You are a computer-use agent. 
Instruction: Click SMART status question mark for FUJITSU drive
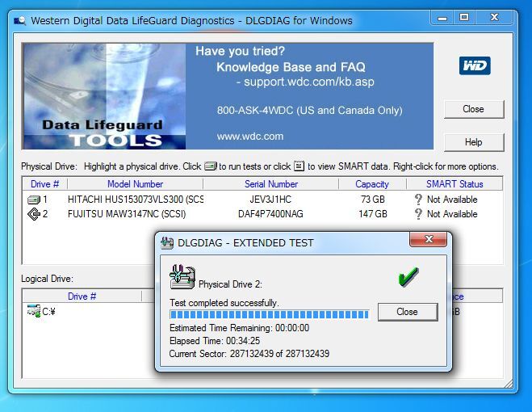pyautogui.click(x=418, y=214)
